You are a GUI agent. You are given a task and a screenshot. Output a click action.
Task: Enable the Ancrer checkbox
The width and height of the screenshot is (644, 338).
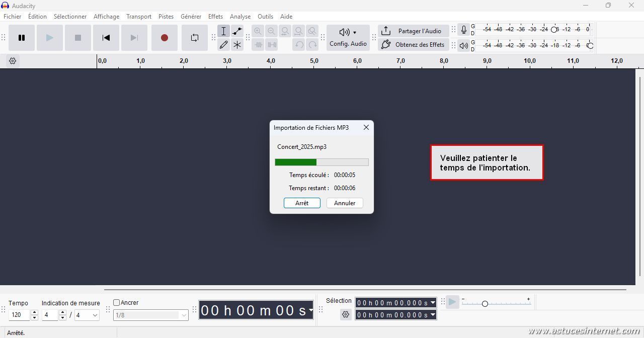tap(117, 303)
